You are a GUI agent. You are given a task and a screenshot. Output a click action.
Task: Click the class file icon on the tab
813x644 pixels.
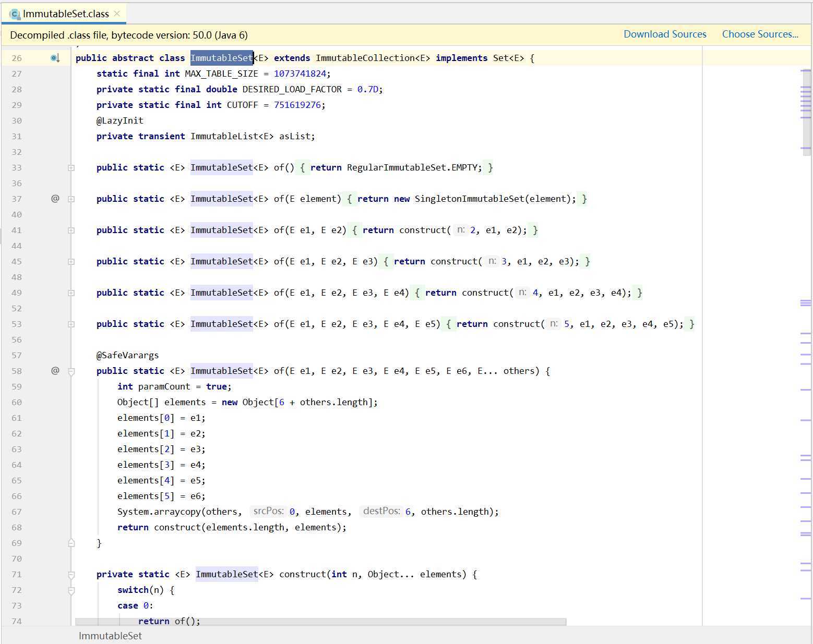coord(15,14)
